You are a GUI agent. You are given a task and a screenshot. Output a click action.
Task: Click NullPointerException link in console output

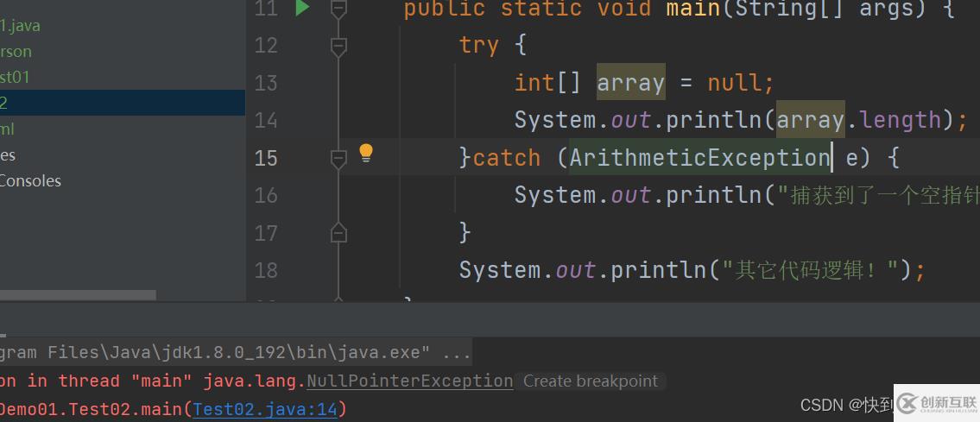[x=410, y=381]
